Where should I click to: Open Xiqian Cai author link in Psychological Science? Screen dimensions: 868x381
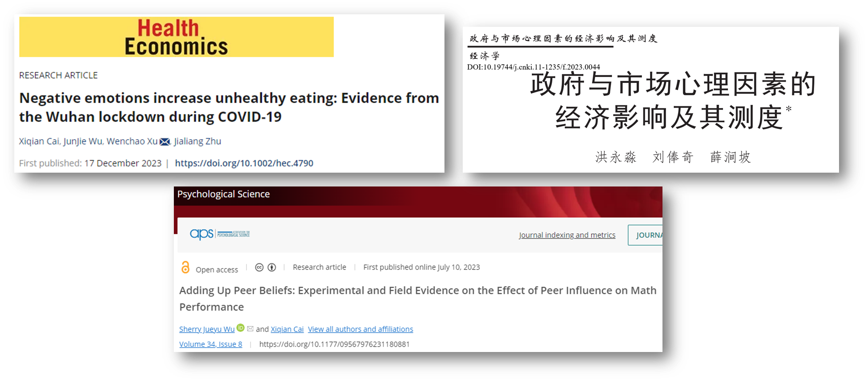click(x=287, y=329)
